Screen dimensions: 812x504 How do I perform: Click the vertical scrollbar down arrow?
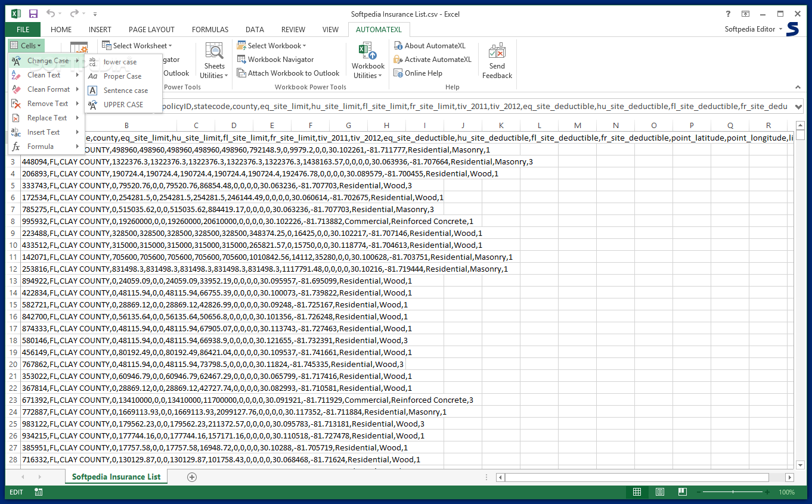(801, 465)
